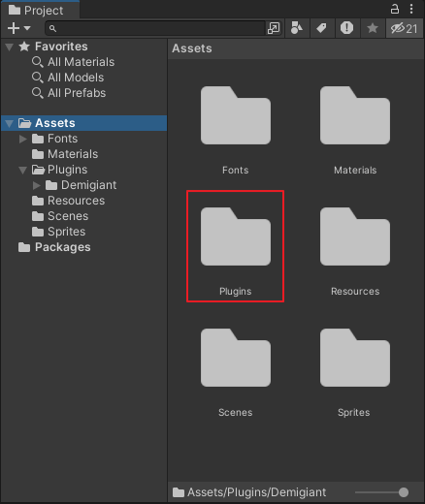
Task: Select Plugins in the folder tree
Action: point(67,170)
